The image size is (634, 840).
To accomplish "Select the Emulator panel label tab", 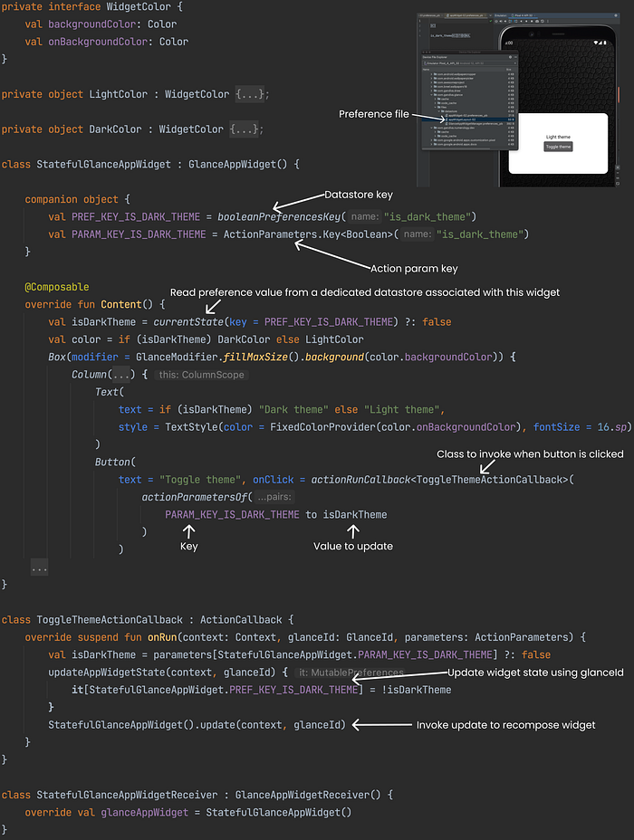I will 501,15.
